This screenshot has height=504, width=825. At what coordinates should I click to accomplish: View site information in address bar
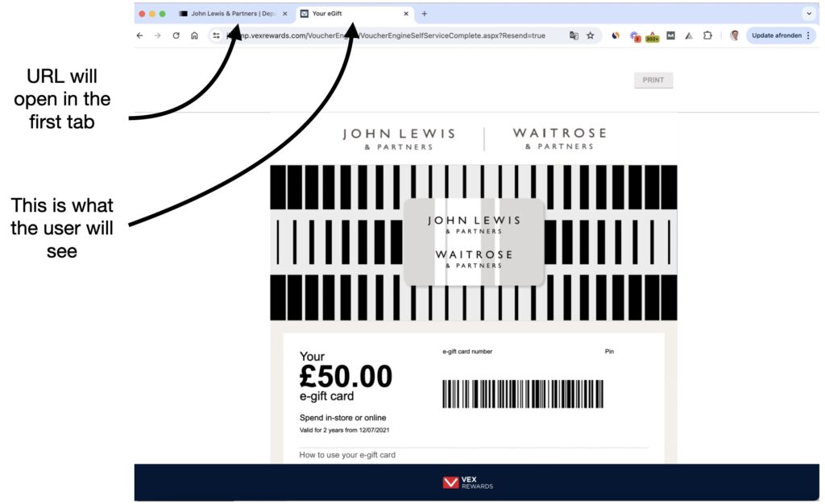[216, 35]
